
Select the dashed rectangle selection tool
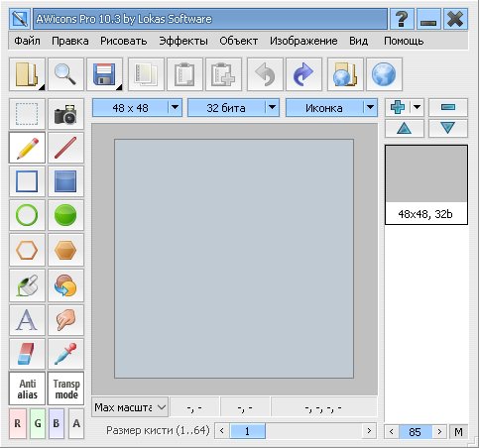coord(27,114)
